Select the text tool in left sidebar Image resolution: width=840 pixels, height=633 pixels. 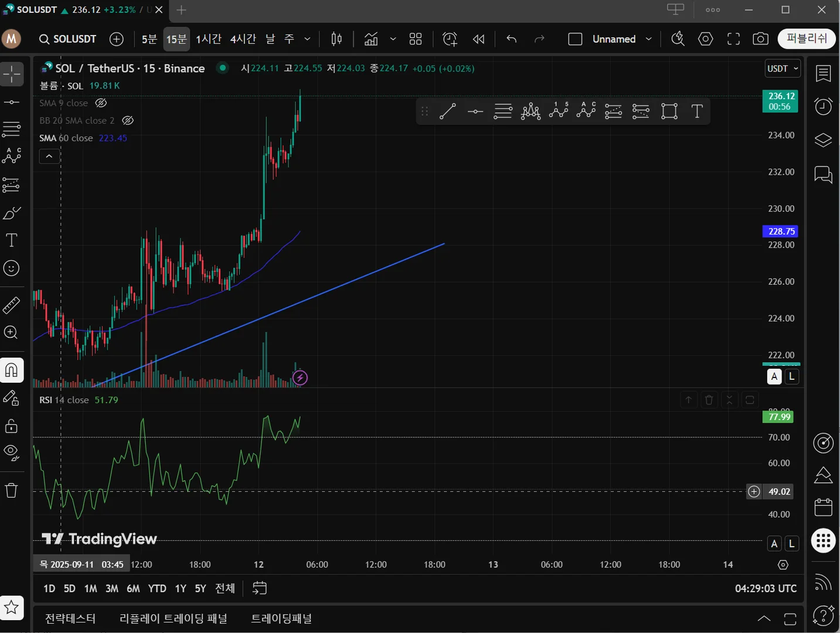pos(12,240)
